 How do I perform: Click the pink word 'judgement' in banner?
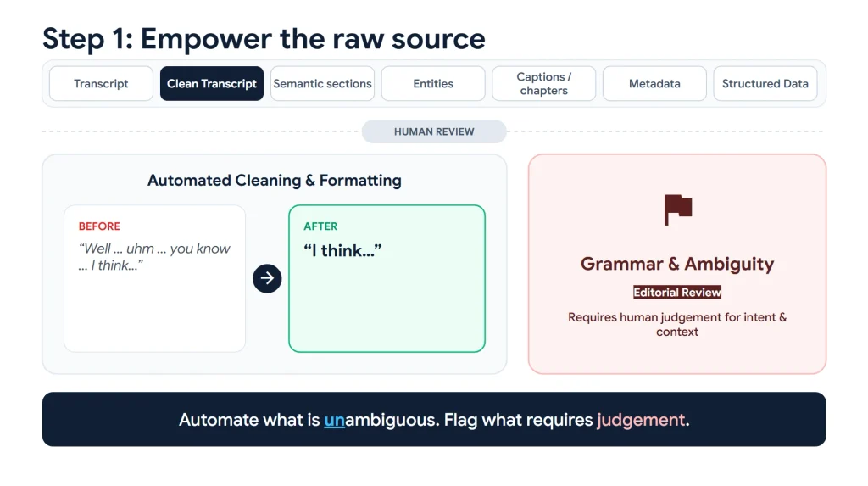point(641,420)
